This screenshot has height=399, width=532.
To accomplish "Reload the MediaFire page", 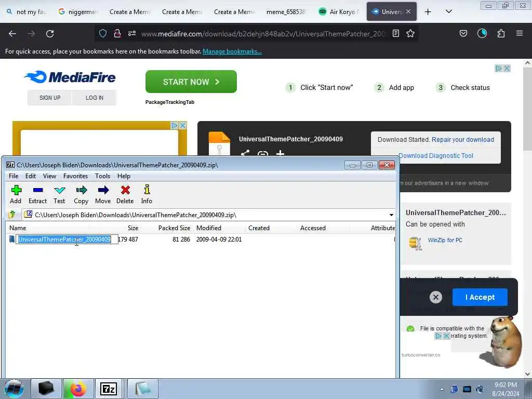I will [50, 34].
